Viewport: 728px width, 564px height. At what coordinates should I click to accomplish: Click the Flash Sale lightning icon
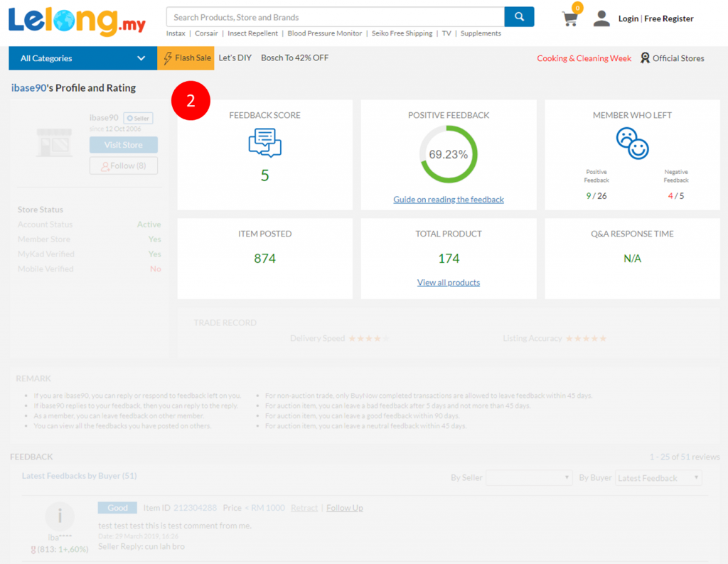(168, 58)
